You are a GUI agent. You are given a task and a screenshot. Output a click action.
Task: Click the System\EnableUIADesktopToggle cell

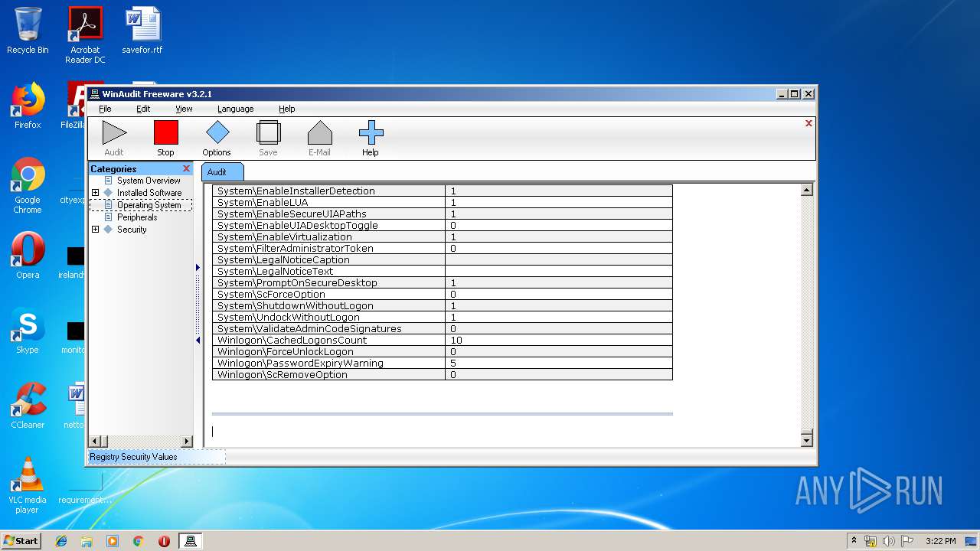coord(329,225)
